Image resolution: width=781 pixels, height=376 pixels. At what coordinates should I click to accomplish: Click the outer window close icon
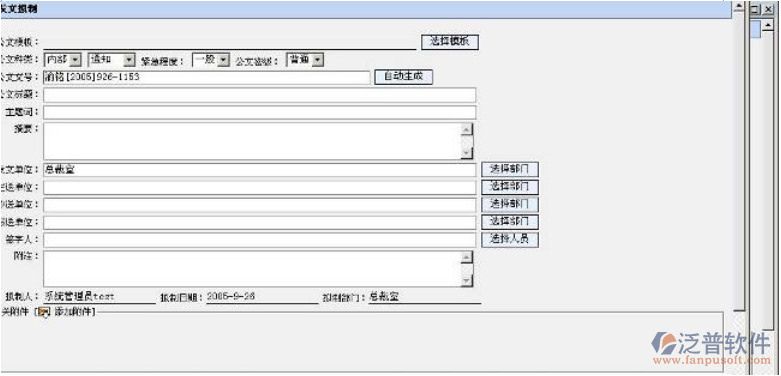pyautogui.click(x=768, y=9)
